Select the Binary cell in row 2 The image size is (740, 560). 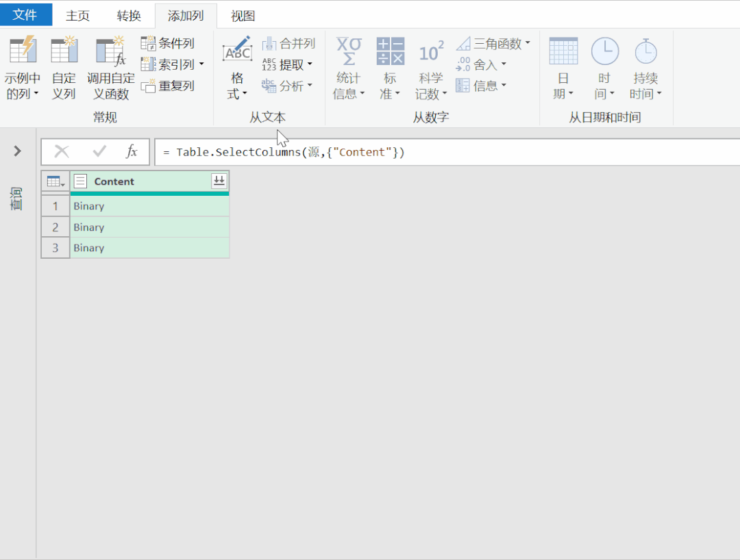(x=149, y=227)
